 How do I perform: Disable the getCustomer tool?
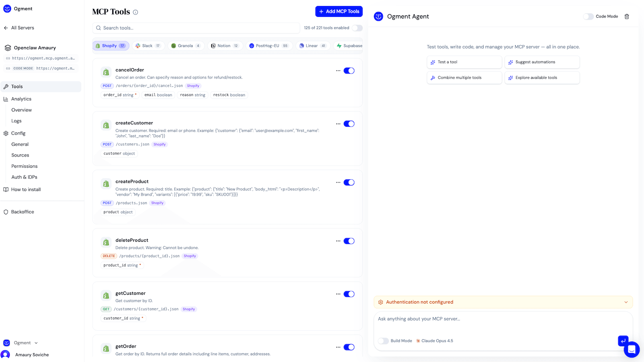coord(349,294)
